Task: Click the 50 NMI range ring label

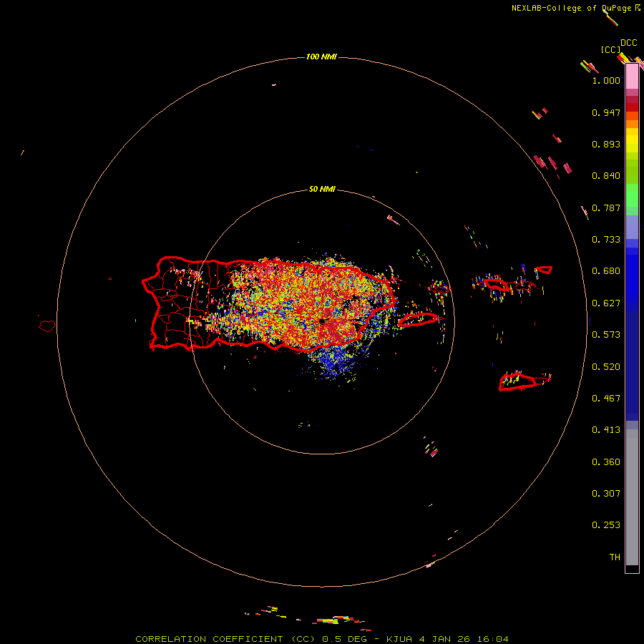Action: click(322, 190)
